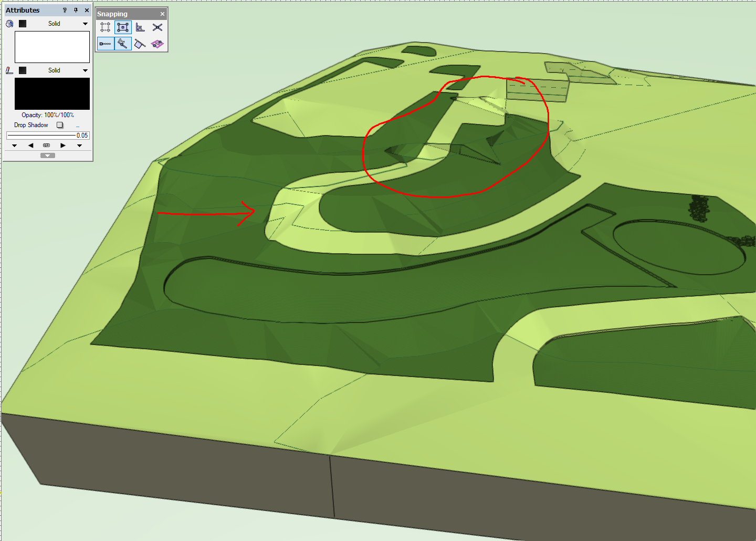Toggle the face snap icon
The height and width of the screenshot is (541, 756).
[x=157, y=44]
